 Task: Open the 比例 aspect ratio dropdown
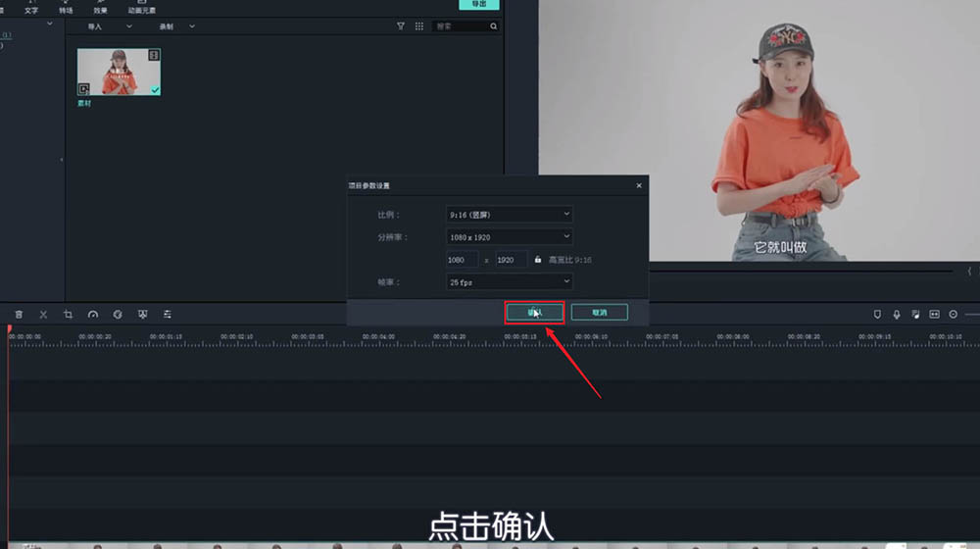510,215
